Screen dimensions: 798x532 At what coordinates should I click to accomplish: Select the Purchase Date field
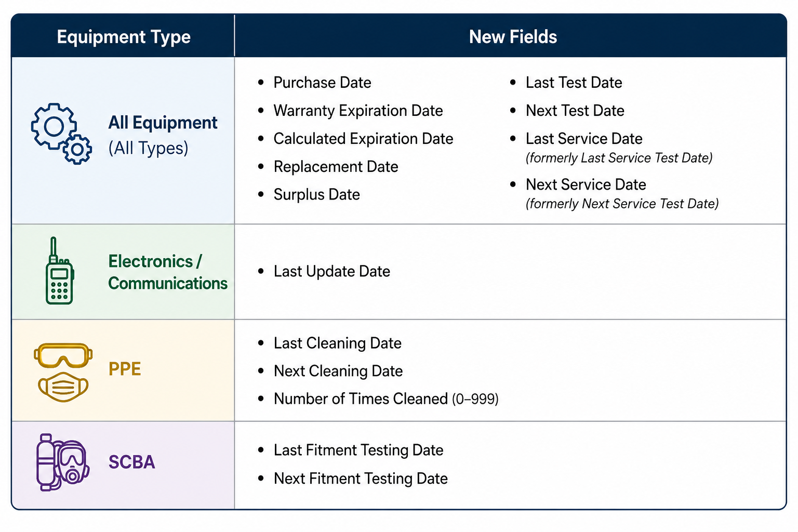(322, 83)
